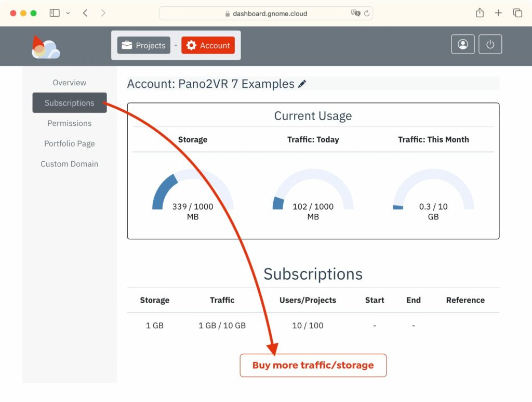Open Portfolio Page in sidebar
This screenshot has height=402, width=532.
(70, 144)
